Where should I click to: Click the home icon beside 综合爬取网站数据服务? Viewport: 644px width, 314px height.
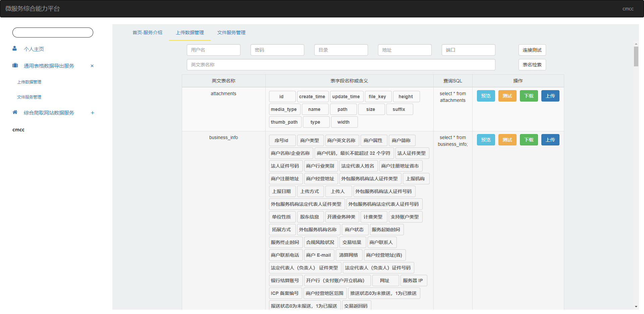coord(15,113)
